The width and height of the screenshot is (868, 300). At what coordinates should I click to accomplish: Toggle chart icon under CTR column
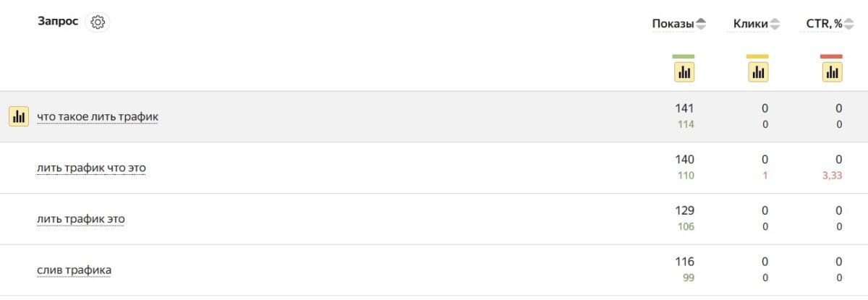pyautogui.click(x=832, y=72)
